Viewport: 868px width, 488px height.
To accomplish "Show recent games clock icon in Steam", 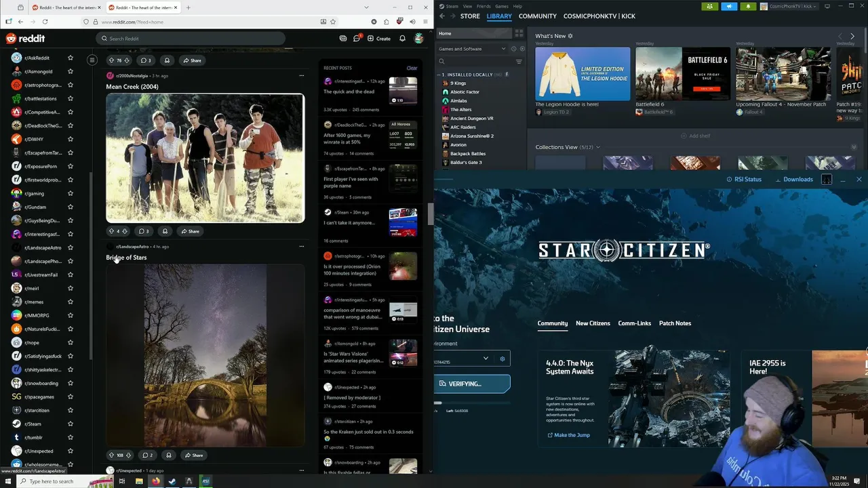I will (x=513, y=49).
